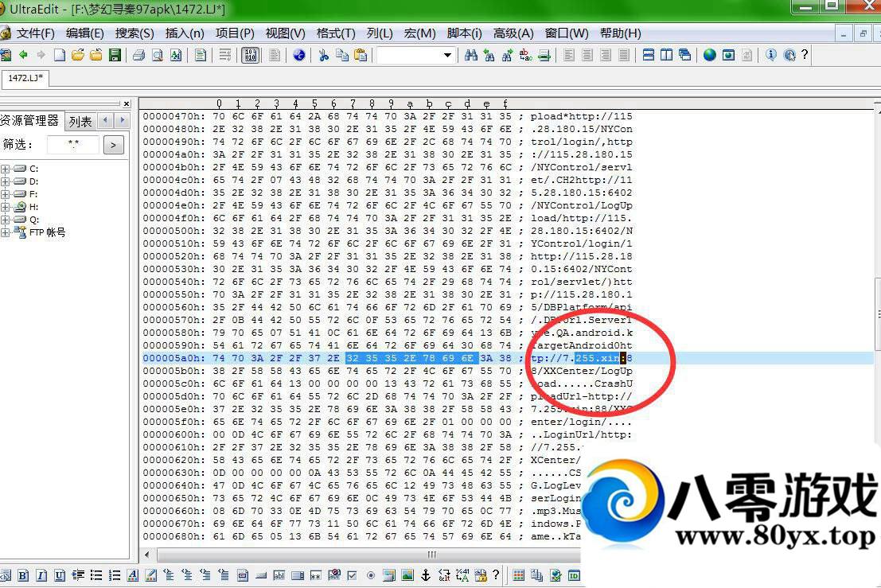Open the toolbar combo box dropdown arrow
Image resolution: width=881 pixels, height=588 pixels.
pyautogui.click(x=447, y=55)
